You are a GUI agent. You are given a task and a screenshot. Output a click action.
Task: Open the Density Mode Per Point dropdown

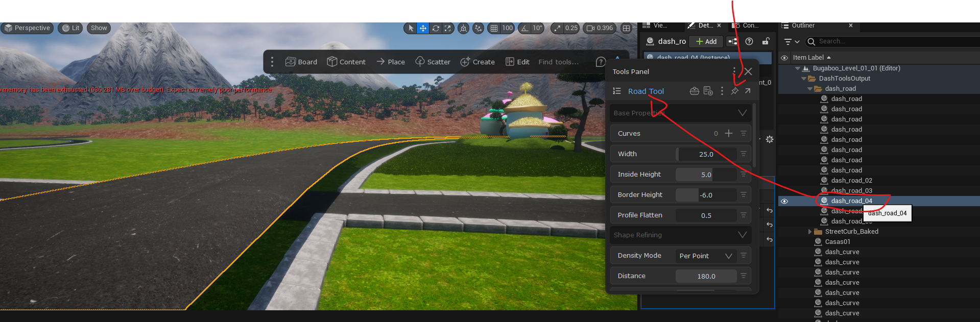(x=706, y=256)
